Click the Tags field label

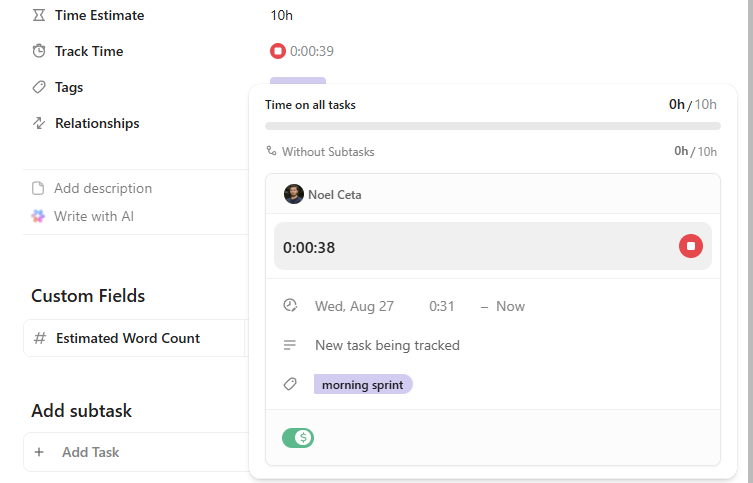[69, 87]
